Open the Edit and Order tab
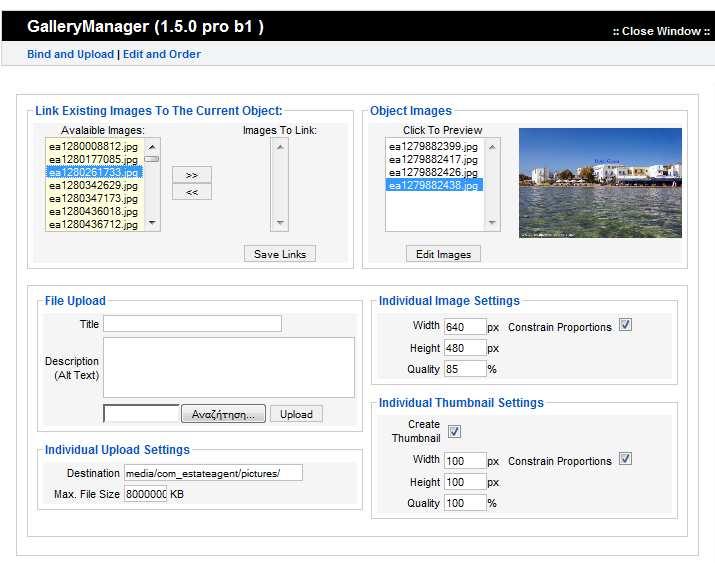 162,54
